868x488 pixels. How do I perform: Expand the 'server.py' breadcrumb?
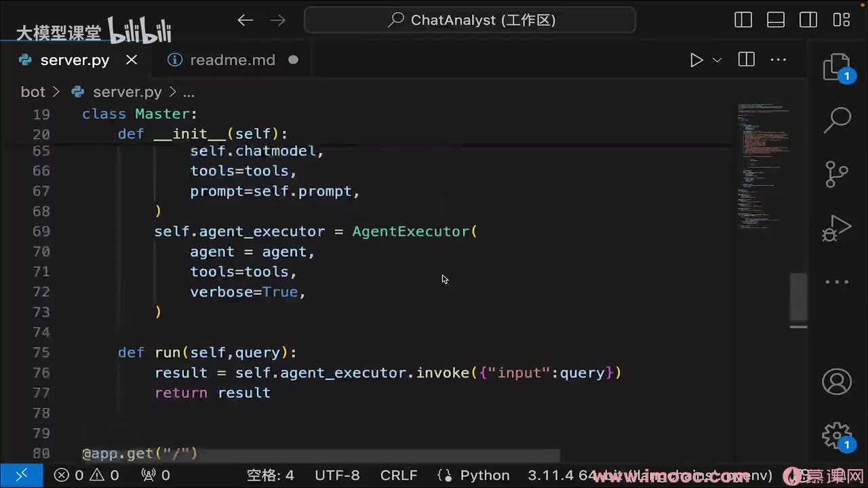point(127,91)
